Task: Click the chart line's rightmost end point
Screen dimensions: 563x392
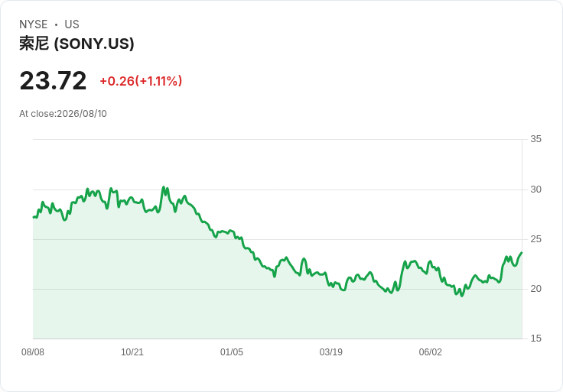Action: click(522, 252)
